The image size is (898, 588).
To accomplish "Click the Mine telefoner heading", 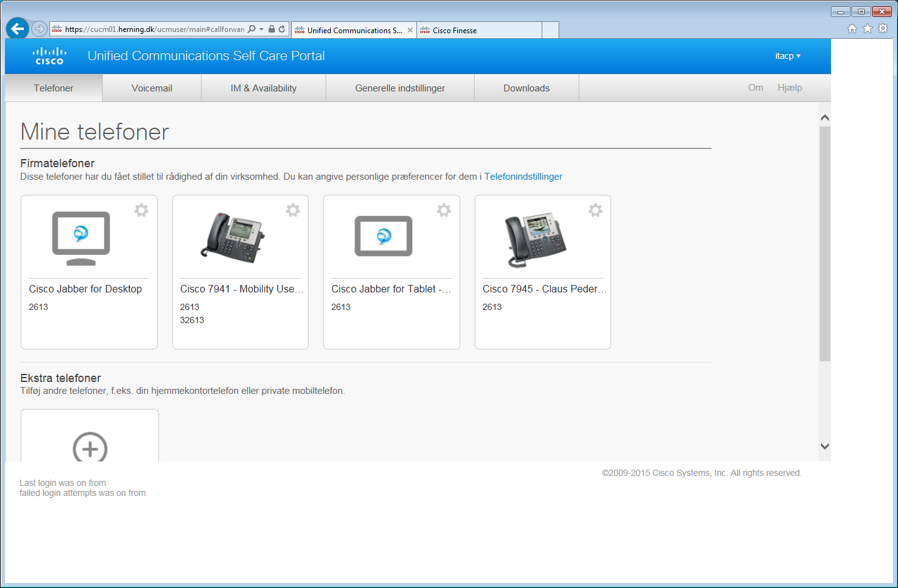I will (95, 132).
